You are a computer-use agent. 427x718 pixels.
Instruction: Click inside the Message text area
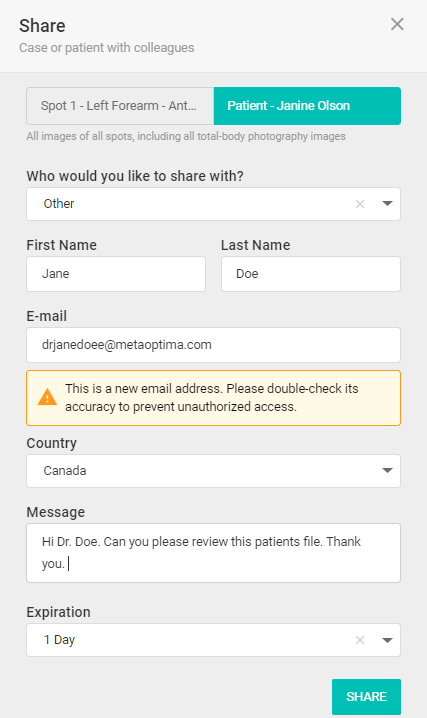[x=213, y=553]
